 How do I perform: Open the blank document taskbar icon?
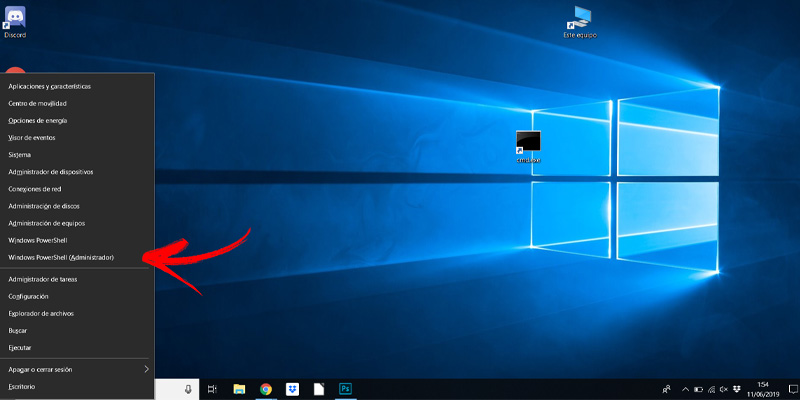tap(319, 389)
